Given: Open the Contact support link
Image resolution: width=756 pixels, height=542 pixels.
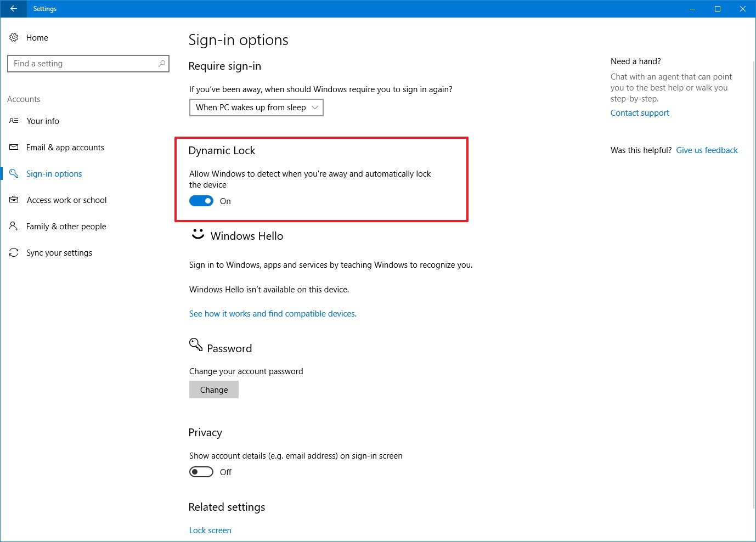Looking at the screenshot, I should click(x=640, y=112).
